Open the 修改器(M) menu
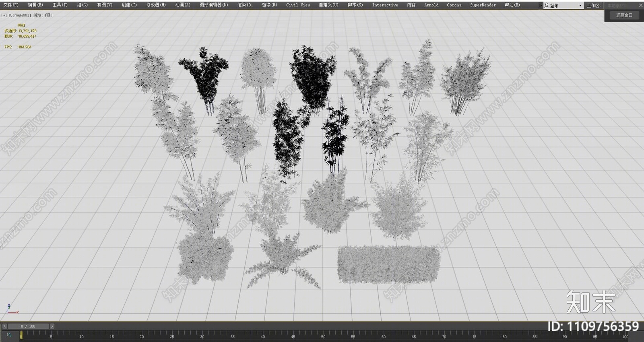 (156, 5)
